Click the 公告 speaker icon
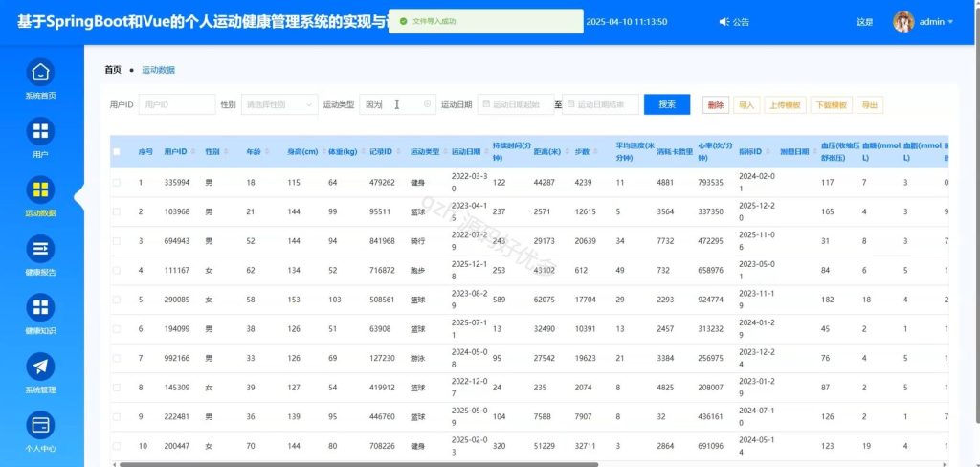 coord(724,22)
